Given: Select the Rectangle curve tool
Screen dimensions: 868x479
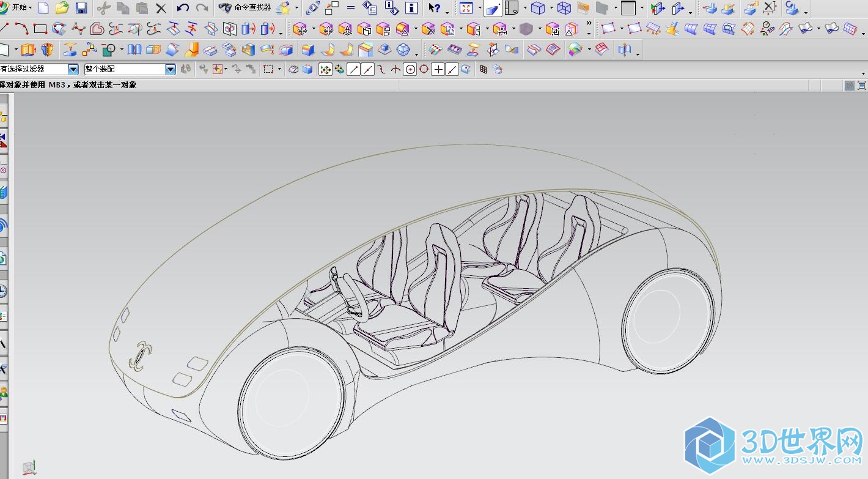Looking at the screenshot, I should [x=40, y=29].
